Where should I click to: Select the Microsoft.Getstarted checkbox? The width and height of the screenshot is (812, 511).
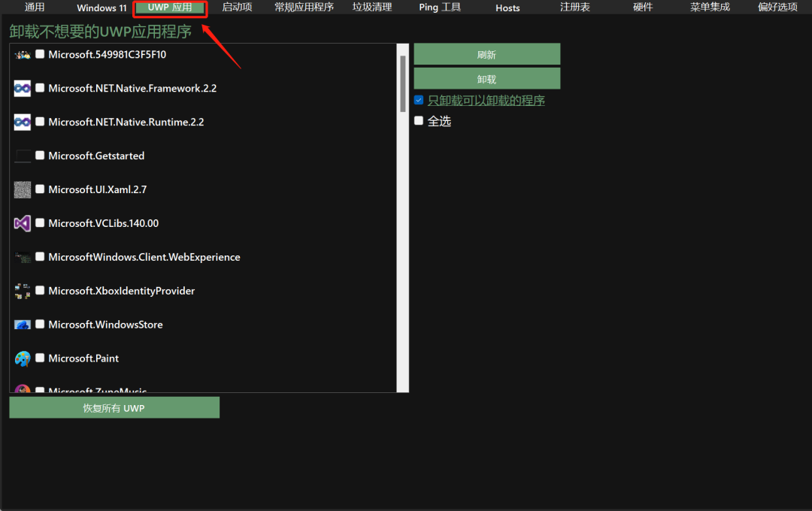click(x=40, y=156)
